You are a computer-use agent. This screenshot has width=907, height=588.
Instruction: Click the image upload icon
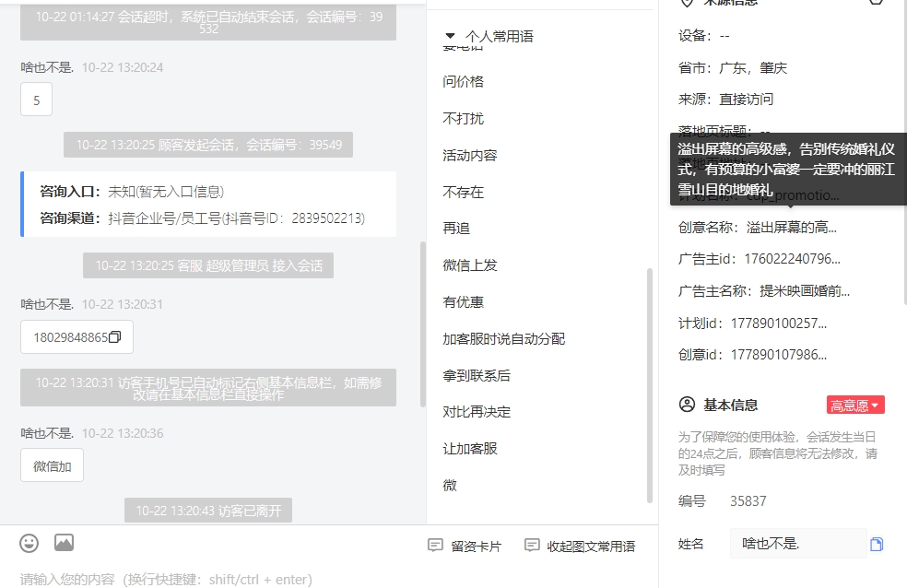[64, 542]
